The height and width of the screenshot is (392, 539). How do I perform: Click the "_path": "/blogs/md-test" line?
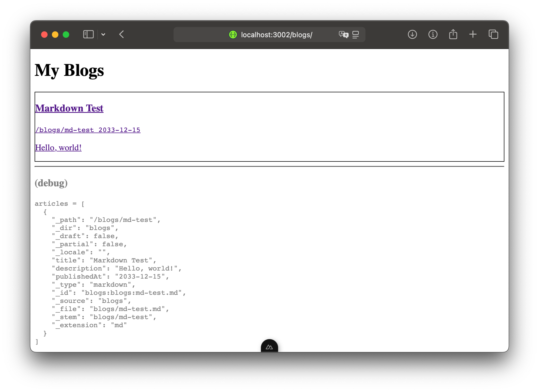click(106, 220)
